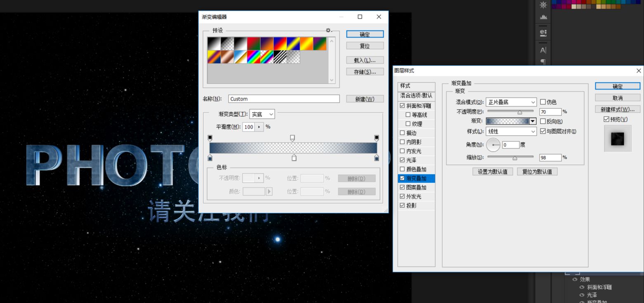Open the Histogram panel icon

(x=543, y=17)
